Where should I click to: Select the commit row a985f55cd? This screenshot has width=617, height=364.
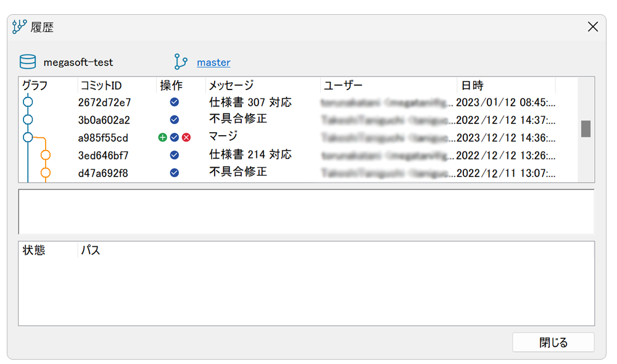click(103, 138)
